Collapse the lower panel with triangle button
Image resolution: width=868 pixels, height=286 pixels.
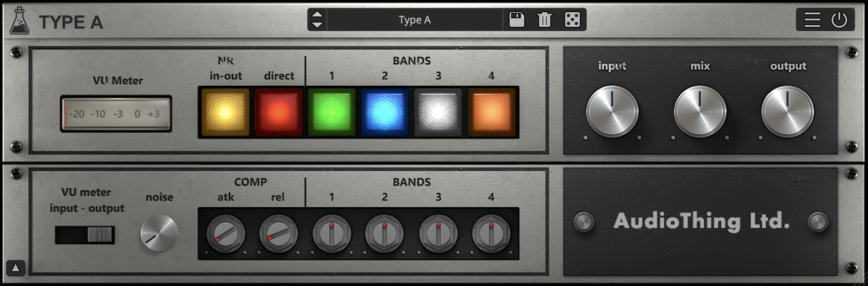(16, 268)
